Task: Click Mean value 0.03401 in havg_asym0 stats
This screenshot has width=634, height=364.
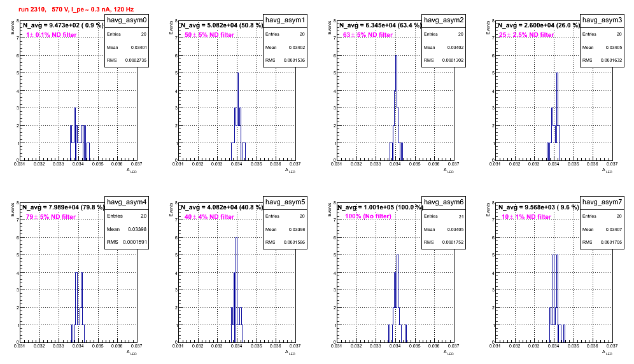Action: 139,47
